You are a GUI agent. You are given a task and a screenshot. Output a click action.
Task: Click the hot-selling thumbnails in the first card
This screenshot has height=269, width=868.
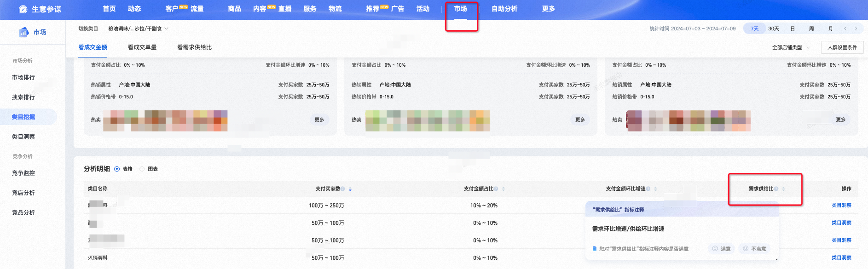(x=165, y=121)
